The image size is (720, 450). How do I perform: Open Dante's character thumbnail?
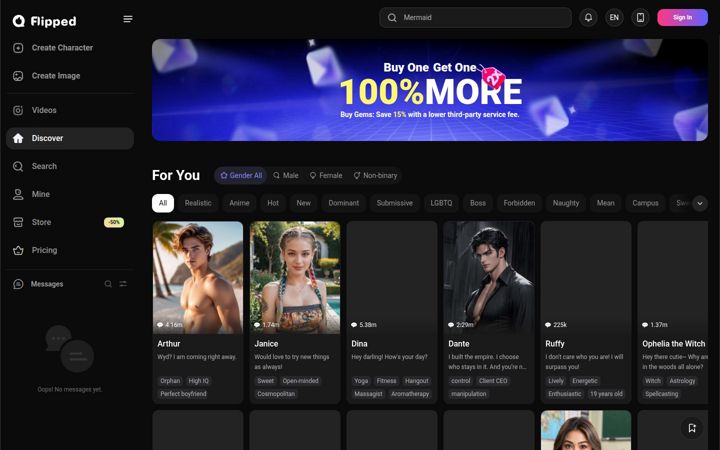click(489, 277)
